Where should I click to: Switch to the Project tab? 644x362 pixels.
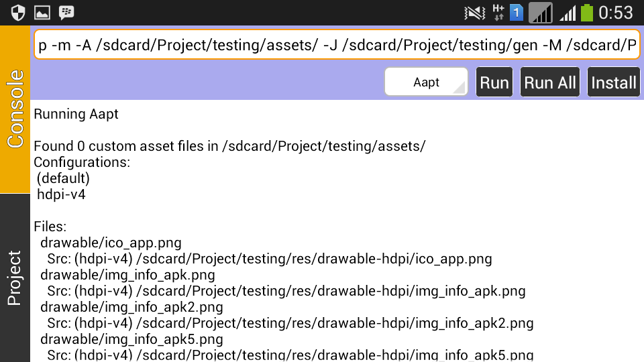click(15, 278)
